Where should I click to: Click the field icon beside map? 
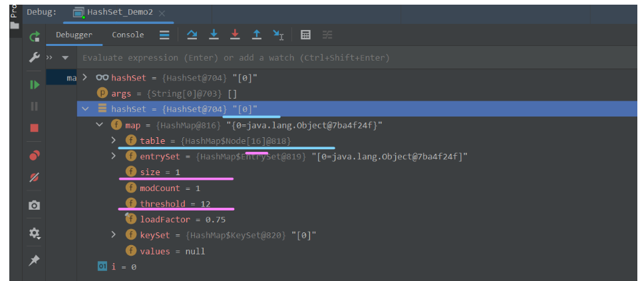(116, 125)
